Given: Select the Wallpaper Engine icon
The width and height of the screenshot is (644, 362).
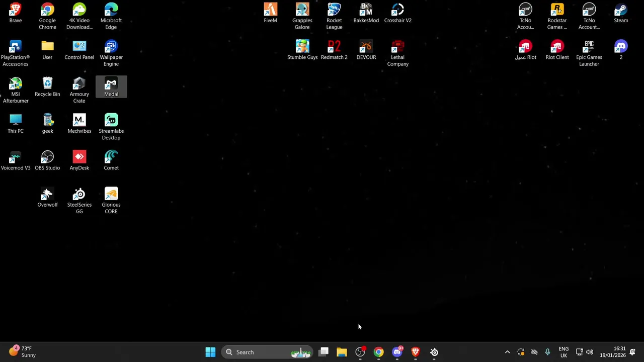Looking at the screenshot, I should coord(111,53).
